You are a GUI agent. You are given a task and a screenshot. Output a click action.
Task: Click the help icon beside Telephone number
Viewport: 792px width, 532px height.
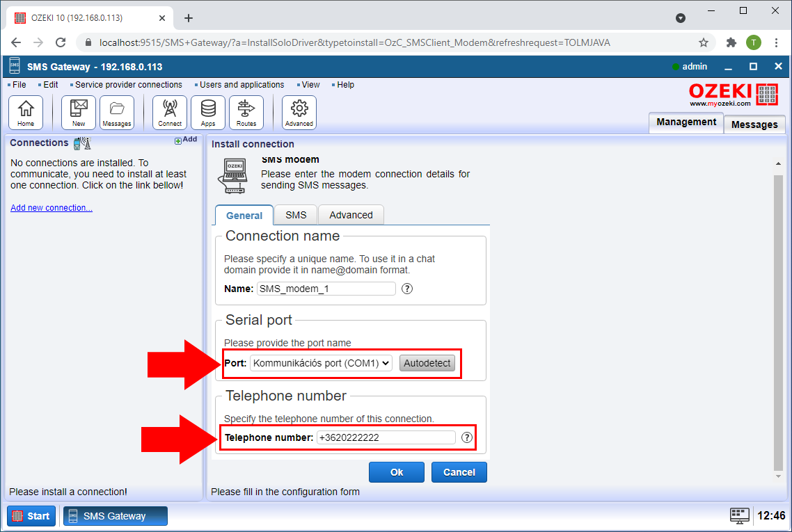coord(467,437)
